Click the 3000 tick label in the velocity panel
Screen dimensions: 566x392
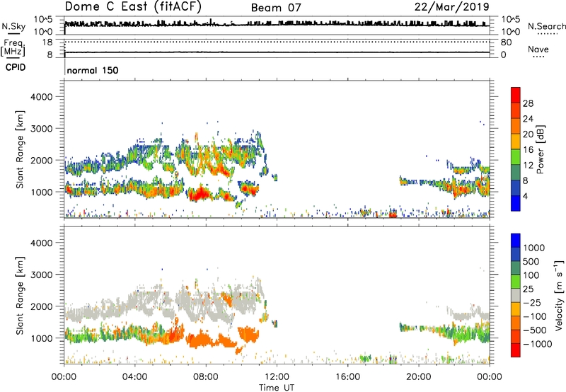41,275
